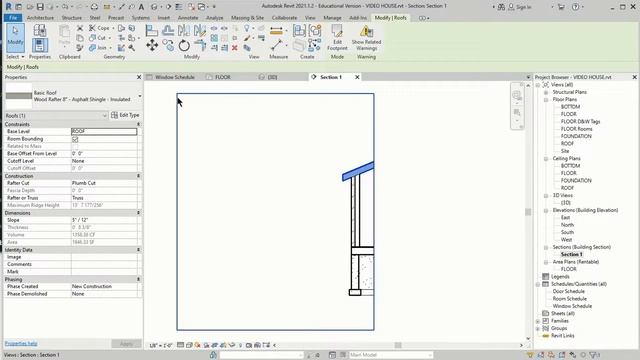Switch to the {3D} view tab
This screenshot has width=640, height=360.
(x=272, y=77)
